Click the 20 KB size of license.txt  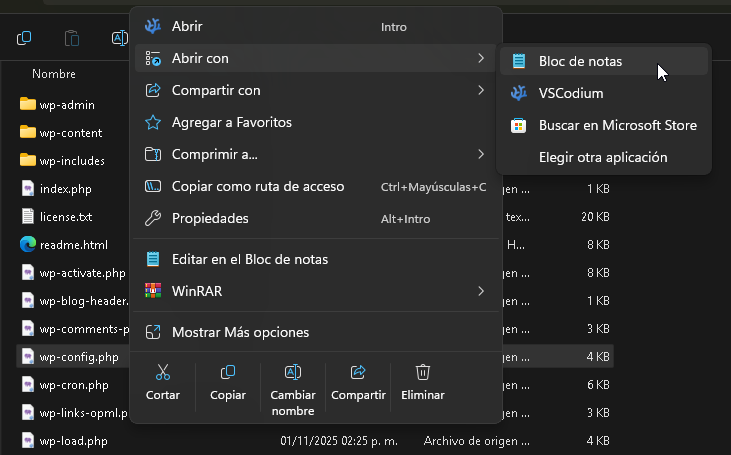[595, 216]
